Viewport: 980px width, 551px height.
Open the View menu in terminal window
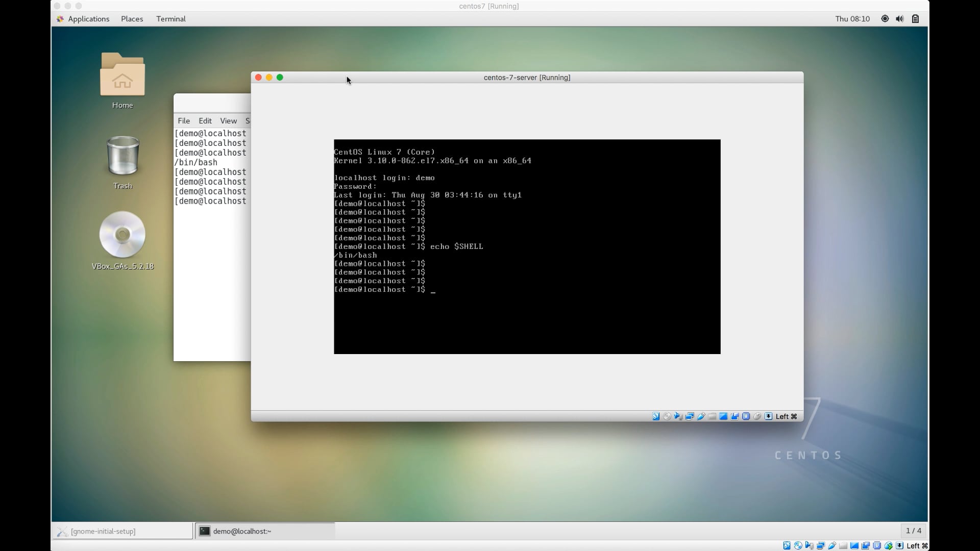pyautogui.click(x=228, y=121)
